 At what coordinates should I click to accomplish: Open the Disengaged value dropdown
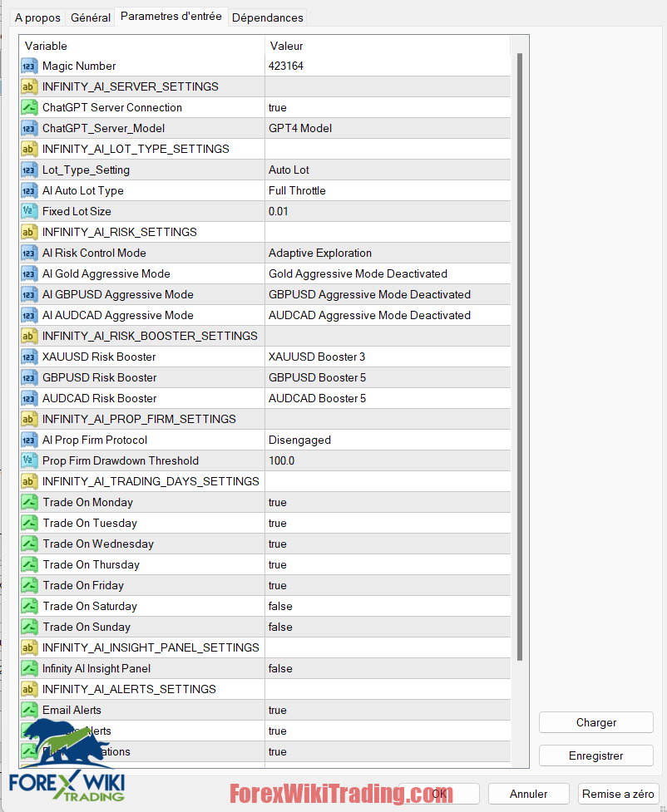pyautogui.click(x=388, y=440)
